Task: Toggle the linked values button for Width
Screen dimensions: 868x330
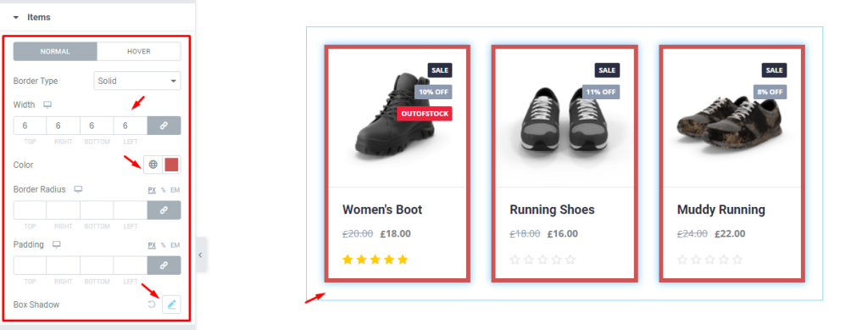Action: pyautogui.click(x=164, y=126)
